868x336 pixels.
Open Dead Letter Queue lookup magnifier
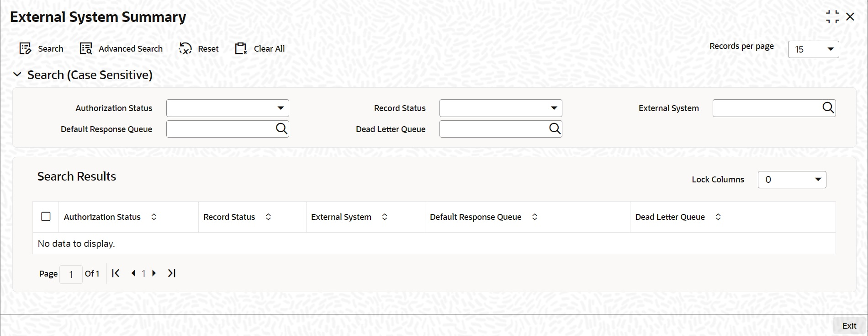[555, 129]
